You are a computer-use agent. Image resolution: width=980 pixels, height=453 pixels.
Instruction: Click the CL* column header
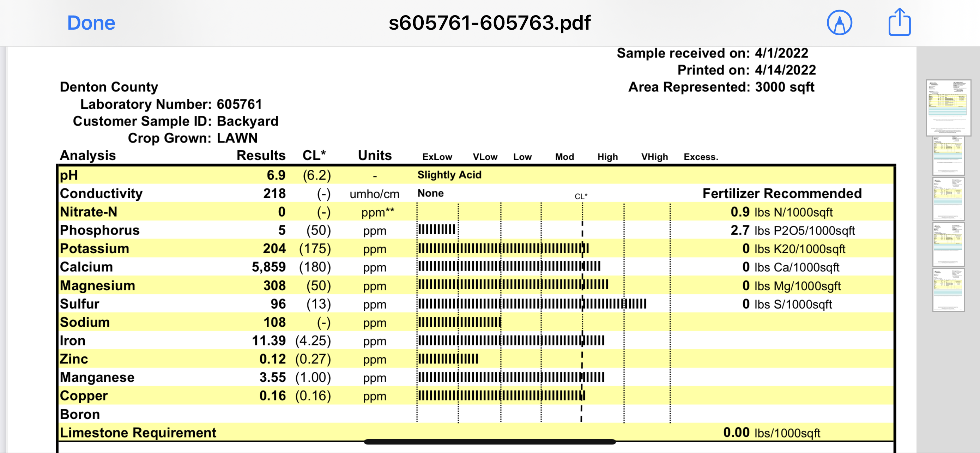pos(314,156)
